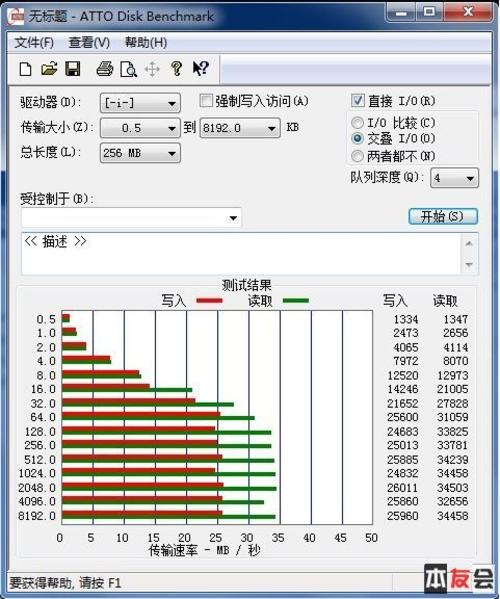Print results using the printer icon

(104, 69)
